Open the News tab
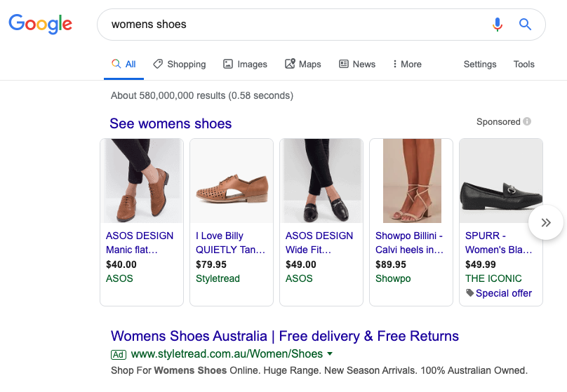 click(357, 65)
